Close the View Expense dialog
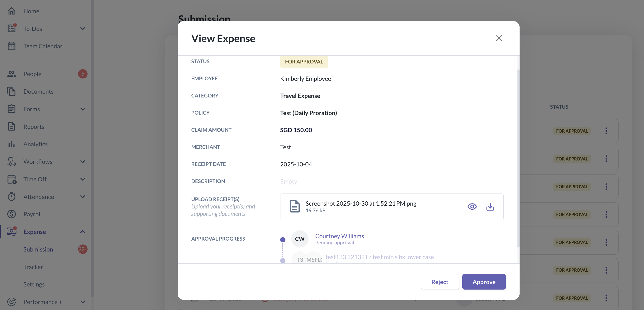The image size is (644, 310). [499, 38]
